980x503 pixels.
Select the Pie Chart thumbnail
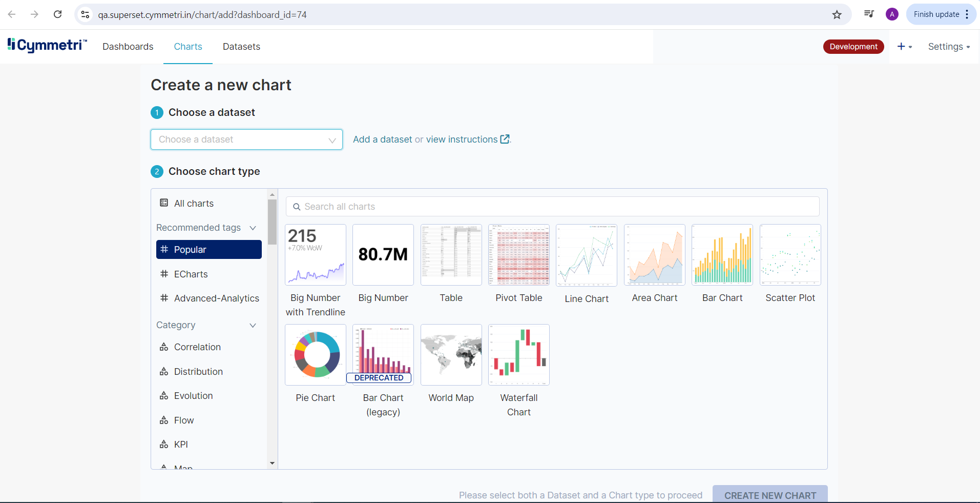(316, 355)
